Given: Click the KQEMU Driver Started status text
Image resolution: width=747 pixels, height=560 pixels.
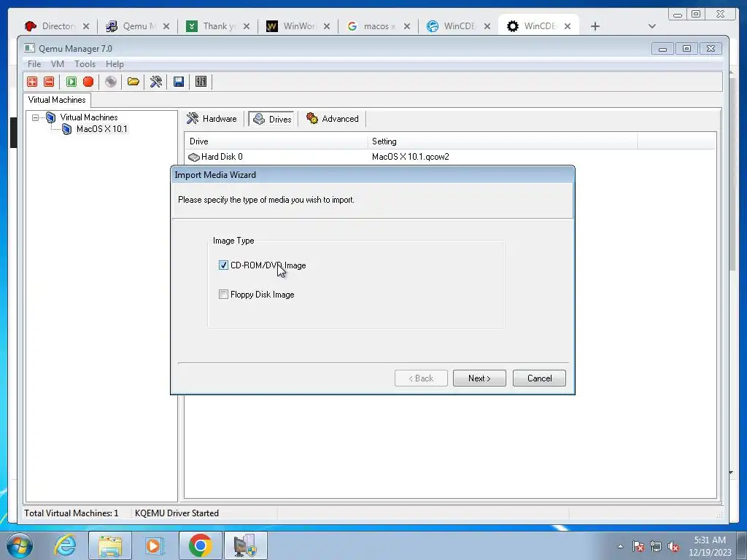Looking at the screenshot, I should [x=177, y=513].
